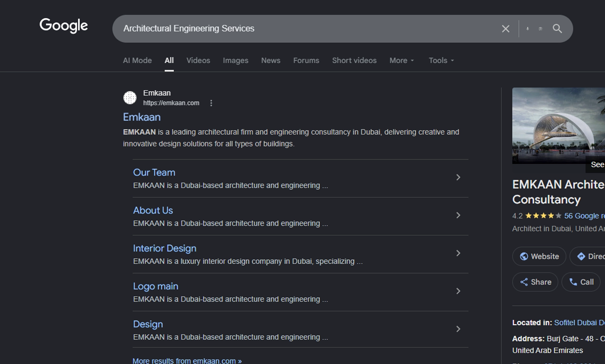The height and width of the screenshot is (364, 605).
Task: Click the 'Address:' label in knowledge panel
Action: pos(528,339)
